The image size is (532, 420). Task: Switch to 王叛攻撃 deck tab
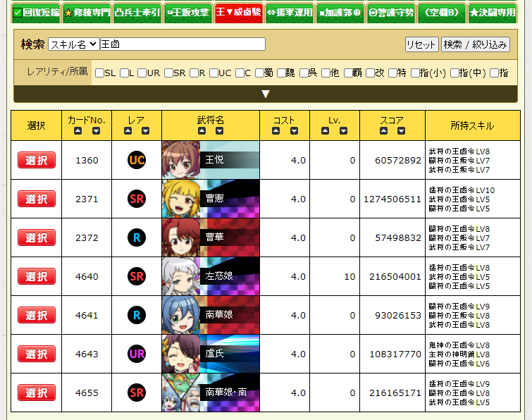point(188,13)
